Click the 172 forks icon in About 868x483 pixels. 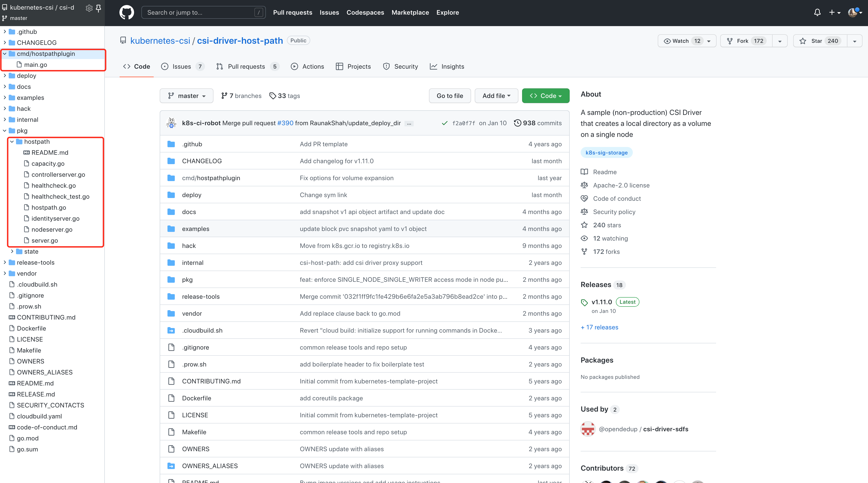tap(584, 251)
